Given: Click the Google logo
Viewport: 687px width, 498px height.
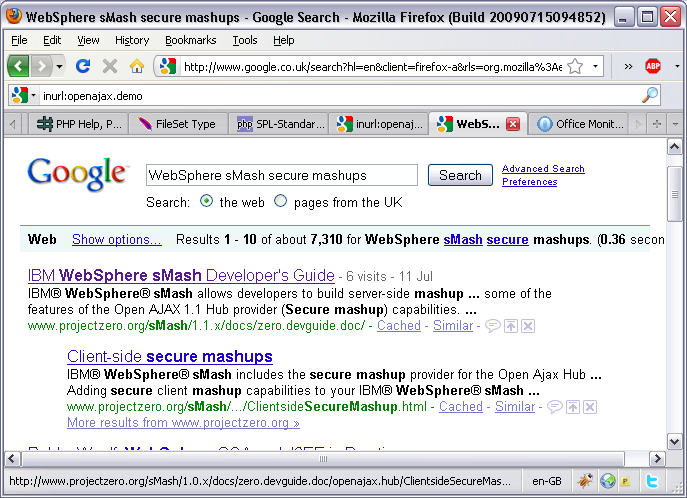Looking at the screenshot, I should [78, 174].
